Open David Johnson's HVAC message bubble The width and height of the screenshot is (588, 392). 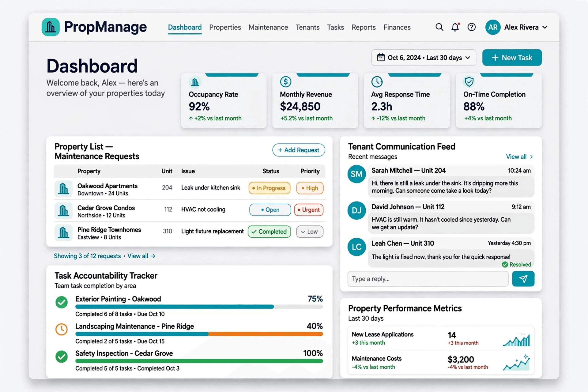[451, 223]
